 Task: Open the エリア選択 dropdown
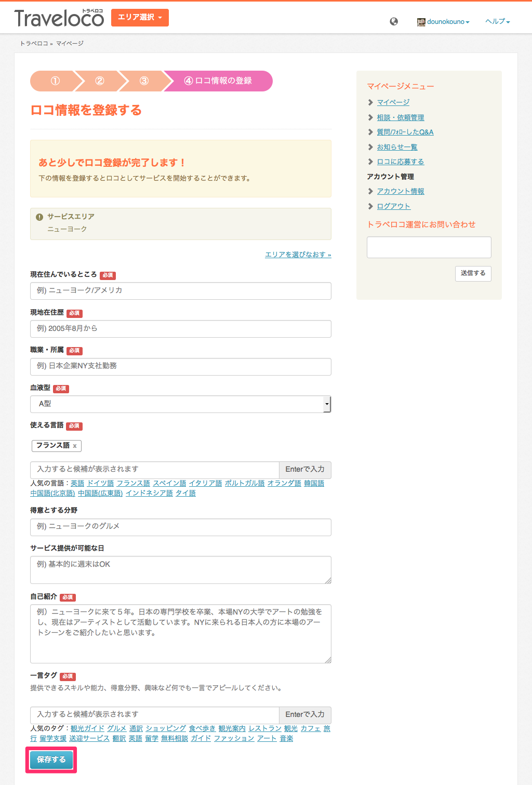click(x=140, y=17)
